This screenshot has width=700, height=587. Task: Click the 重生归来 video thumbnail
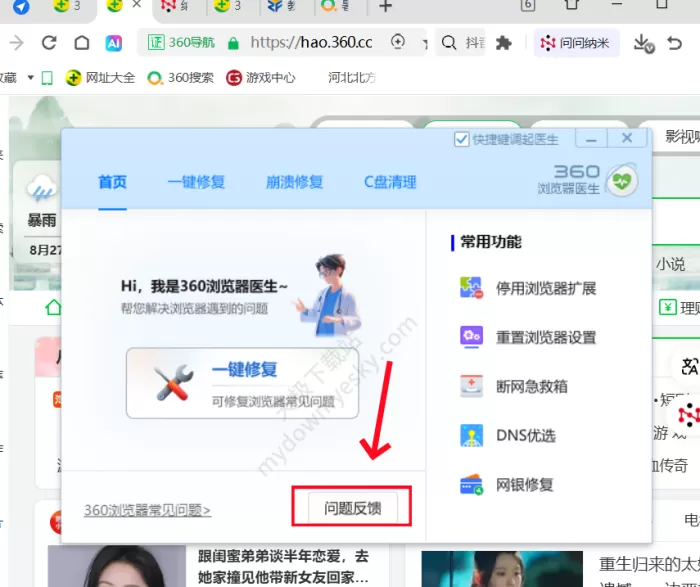[x=502, y=569]
